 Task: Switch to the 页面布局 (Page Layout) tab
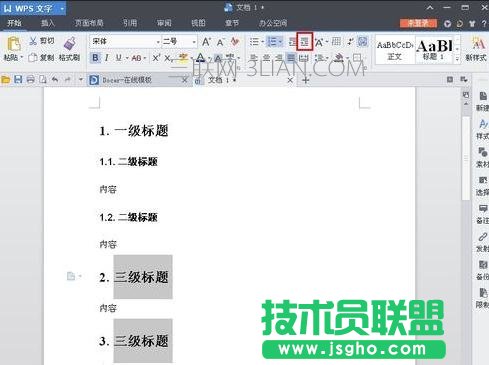[x=89, y=23]
